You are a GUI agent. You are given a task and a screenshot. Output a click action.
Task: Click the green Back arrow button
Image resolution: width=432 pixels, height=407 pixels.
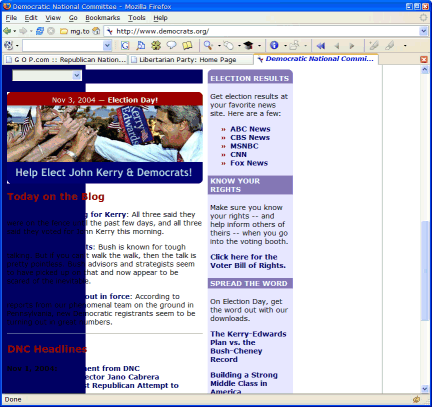coord(7,31)
